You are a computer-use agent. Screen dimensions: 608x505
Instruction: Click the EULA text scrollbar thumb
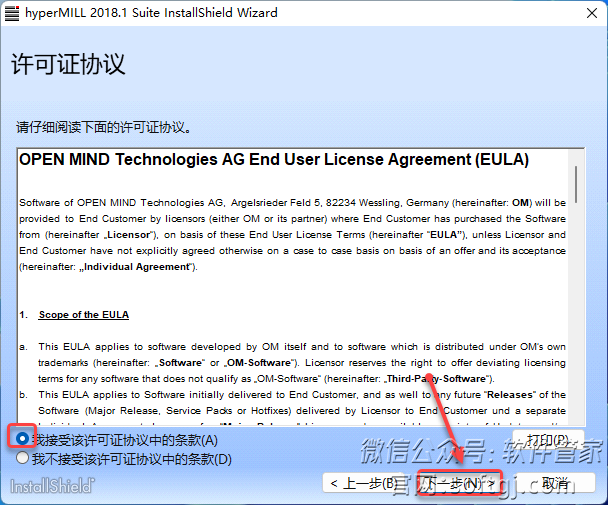576,184
